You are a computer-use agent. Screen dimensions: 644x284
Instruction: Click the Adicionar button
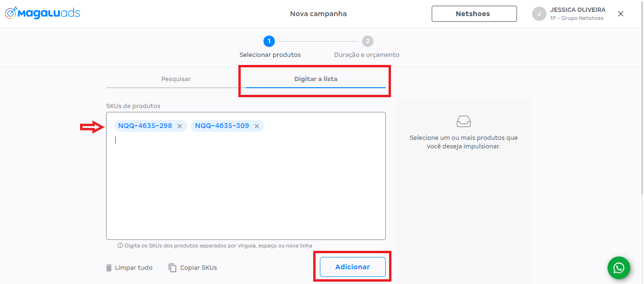pos(353,267)
